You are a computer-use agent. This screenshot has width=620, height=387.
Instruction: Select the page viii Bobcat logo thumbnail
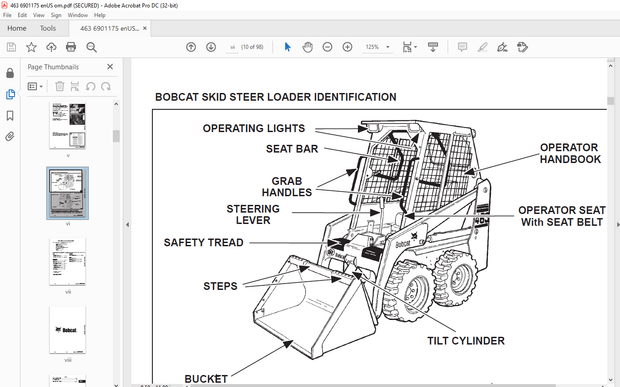coord(68,330)
